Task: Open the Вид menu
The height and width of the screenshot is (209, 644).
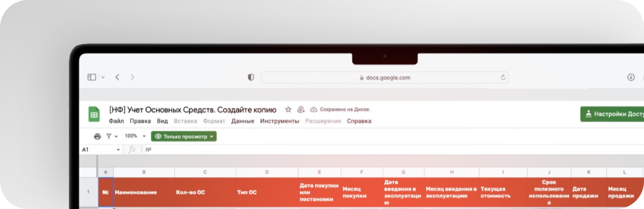Action: click(x=162, y=121)
